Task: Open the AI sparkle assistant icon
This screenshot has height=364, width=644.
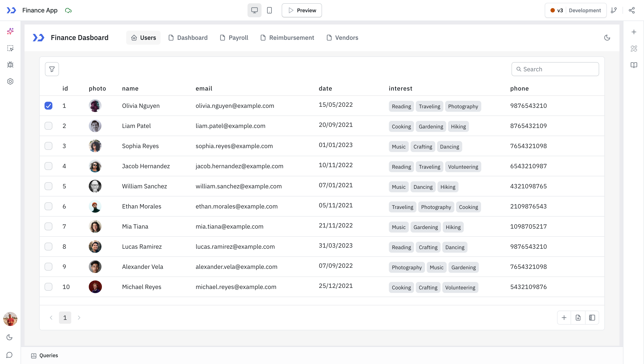Action: [x=10, y=31]
